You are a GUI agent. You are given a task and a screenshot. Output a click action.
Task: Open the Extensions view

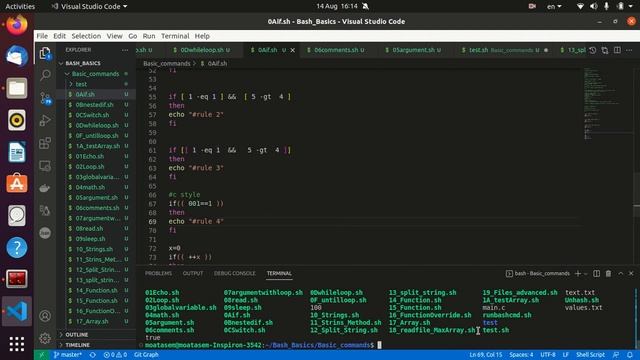[x=45, y=143]
